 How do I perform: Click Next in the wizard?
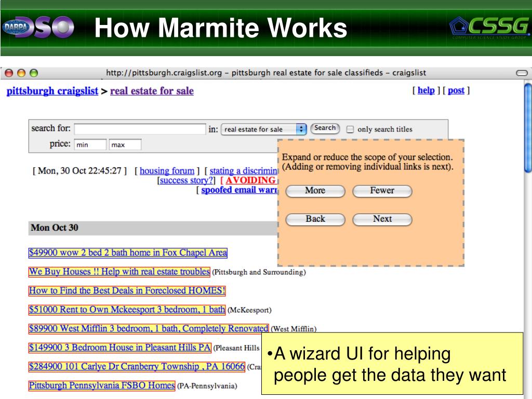382,219
